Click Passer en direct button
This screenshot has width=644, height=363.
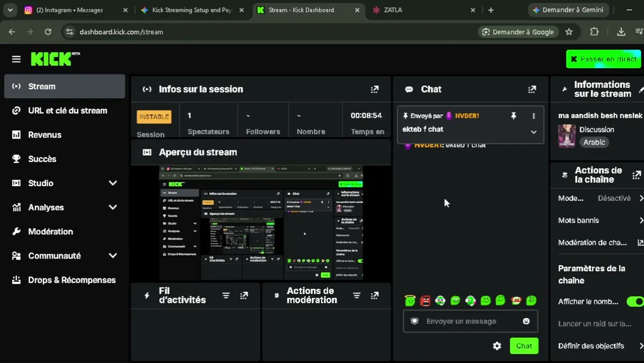(604, 59)
